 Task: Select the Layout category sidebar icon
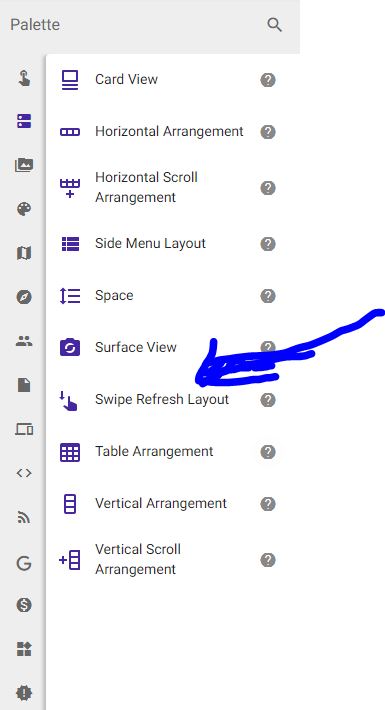click(24, 121)
